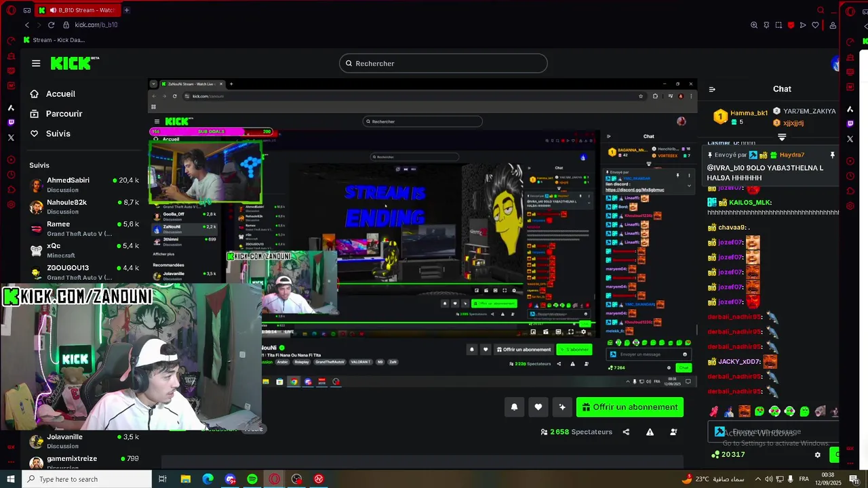868x488 pixels.
Task: Go back in browser history
Action: click(27, 25)
